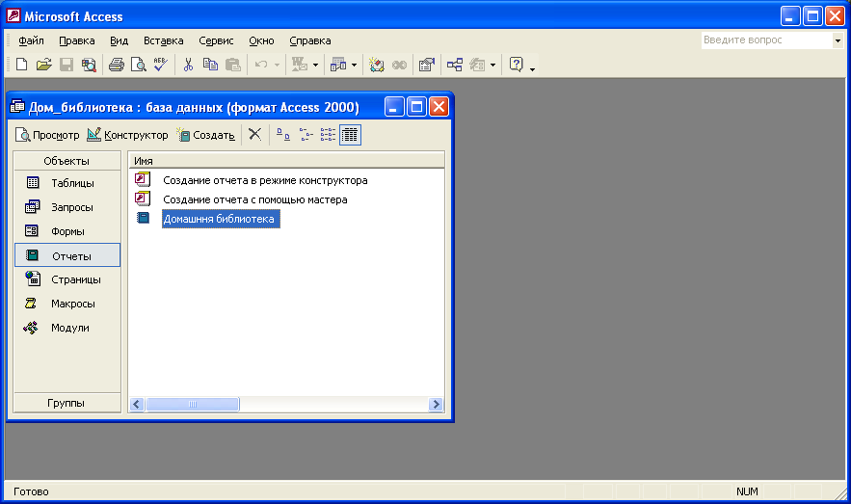This screenshot has width=851, height=504.
Task: Switch to Small Icons view
Action: pyautogui.click(x=306, y=135)
